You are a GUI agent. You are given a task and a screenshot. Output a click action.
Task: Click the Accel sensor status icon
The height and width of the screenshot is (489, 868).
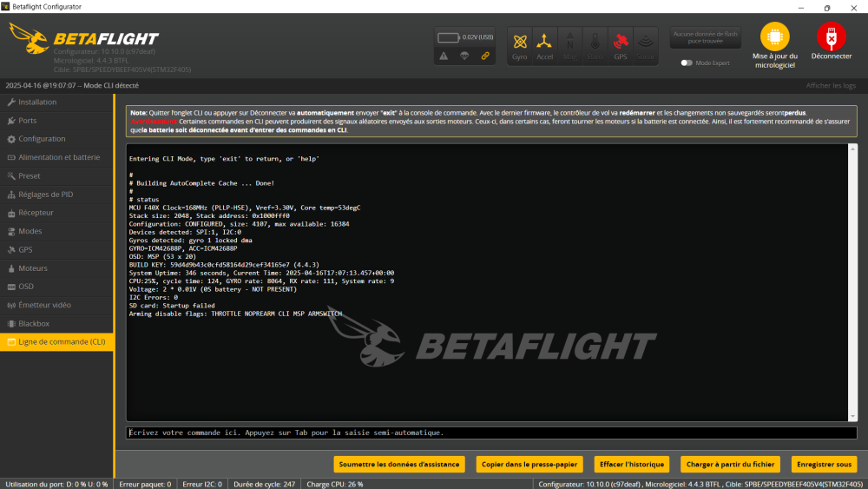point(544,45)
